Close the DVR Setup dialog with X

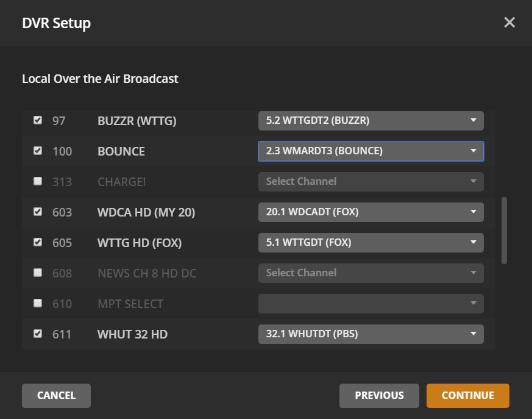click(x=509, y=23)
